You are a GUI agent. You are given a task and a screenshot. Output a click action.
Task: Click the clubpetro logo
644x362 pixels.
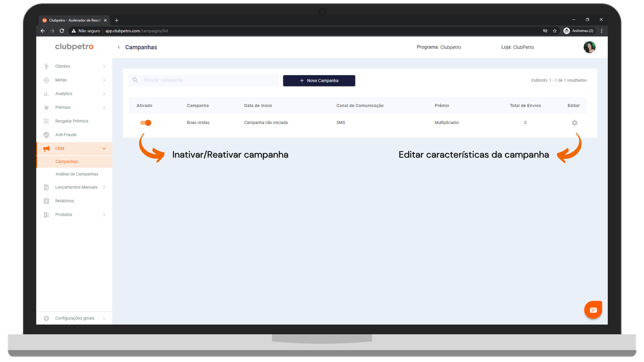pyautogui.click(x=74, y=47)
